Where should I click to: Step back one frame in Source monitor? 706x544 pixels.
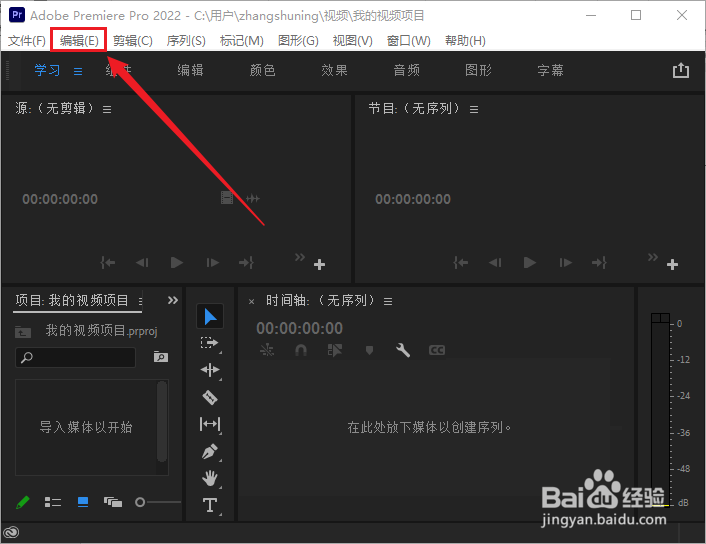click(x=142, y=262)
